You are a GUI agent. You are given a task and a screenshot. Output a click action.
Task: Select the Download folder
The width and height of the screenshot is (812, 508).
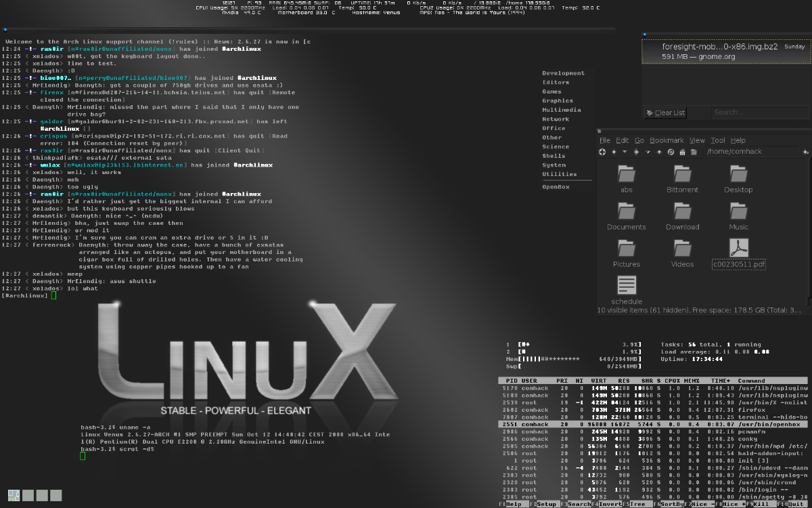(682, 217)
